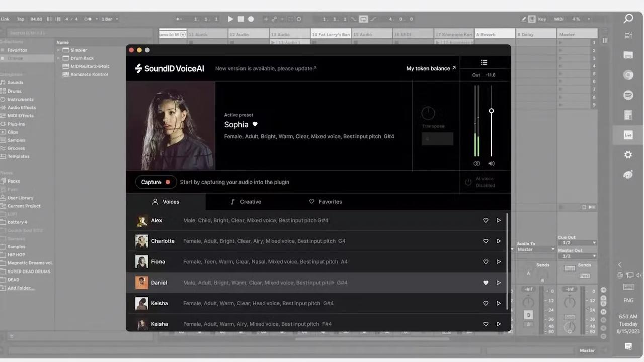This screenshot has height=362, width=644.
Task: Click the Session view selector above scene numbers
Action: tap(605, 41)
